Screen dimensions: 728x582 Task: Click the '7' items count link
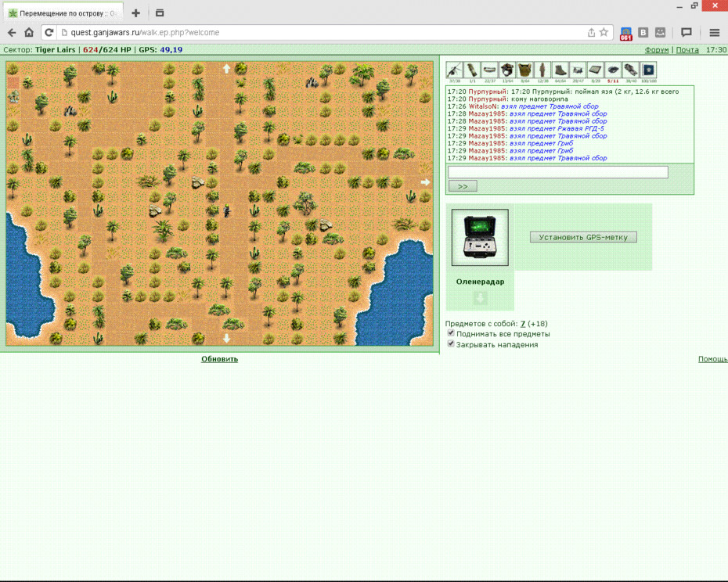(523, 324)
